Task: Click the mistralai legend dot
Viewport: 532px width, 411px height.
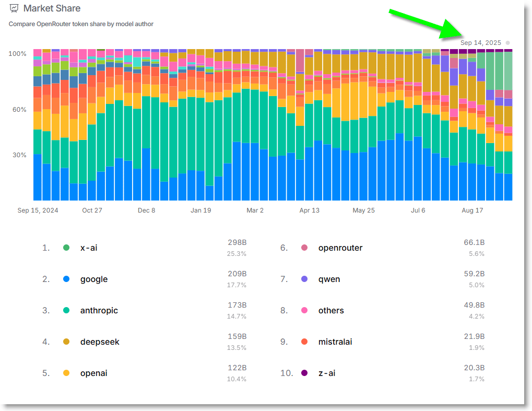Action: [x=304, y=342]
